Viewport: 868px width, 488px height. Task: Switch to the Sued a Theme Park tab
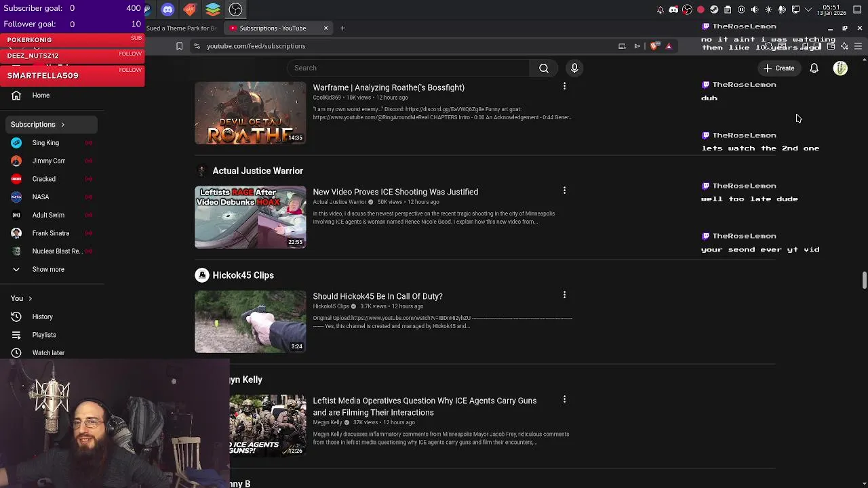[x=181, y=28]
